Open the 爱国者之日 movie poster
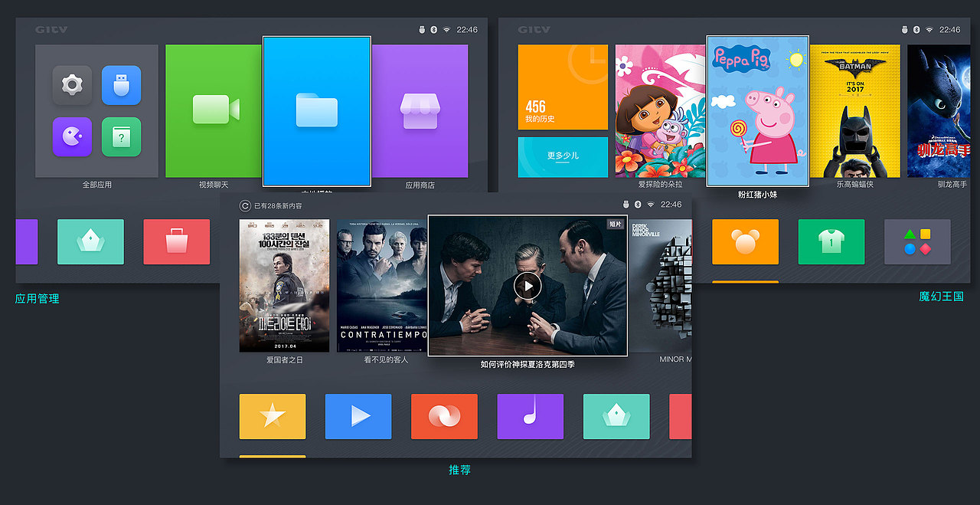The width and height of the screenshot is (980, 505). (284, 286)
